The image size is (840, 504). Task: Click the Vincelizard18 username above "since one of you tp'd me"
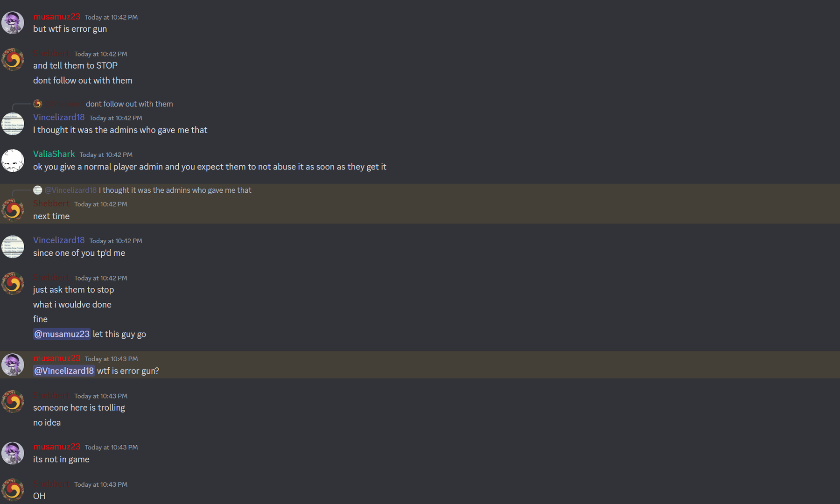tap(59, 240)
